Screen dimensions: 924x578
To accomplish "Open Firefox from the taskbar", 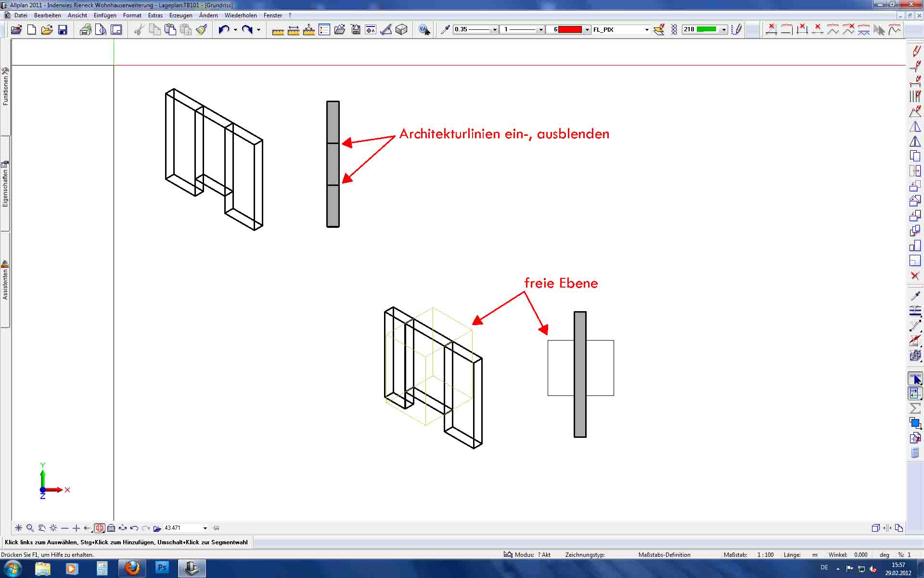I will coord(132,569).
